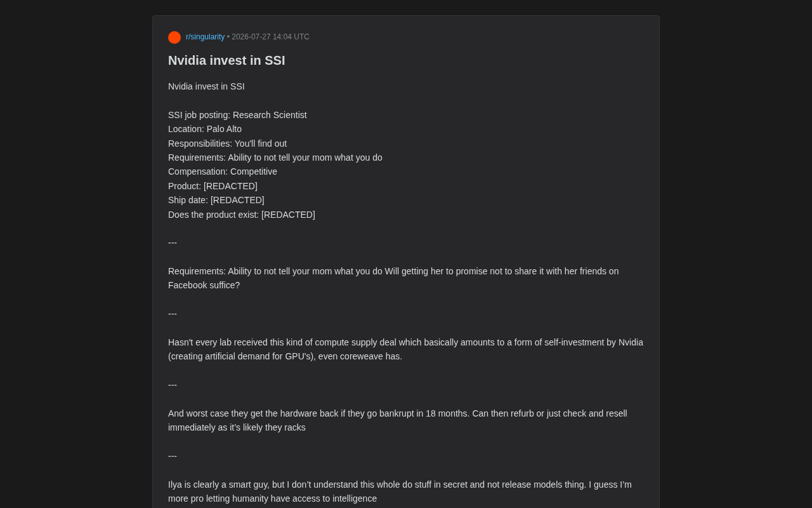
Task: Click the 'Ship date: [REDACTED]' line
Action: click(216, 200)
